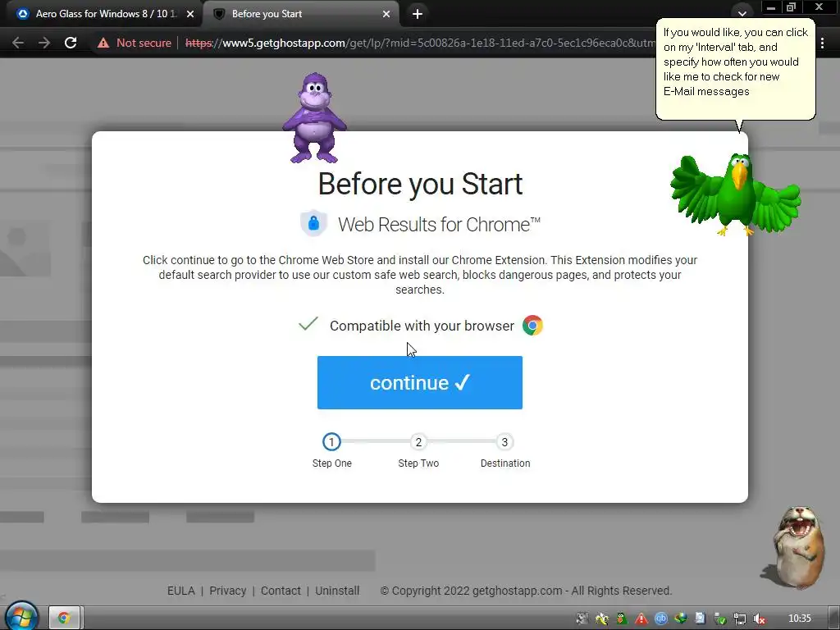Click the laughing hamster character

(x=794, y=547)
